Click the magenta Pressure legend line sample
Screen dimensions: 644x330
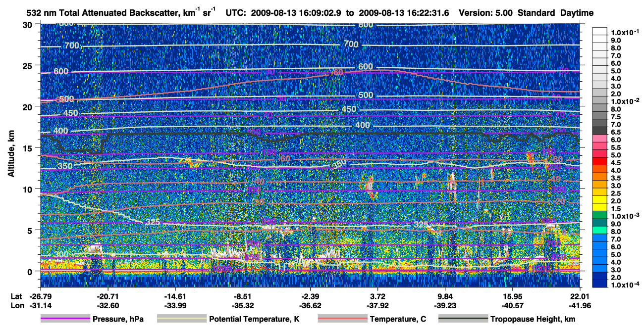click(65, 319)
